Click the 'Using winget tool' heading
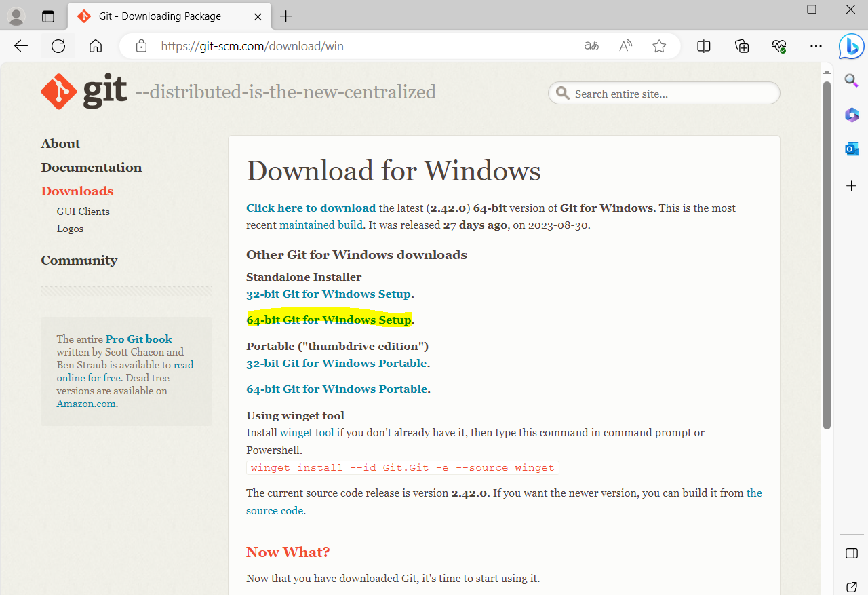 coord(295,415)
